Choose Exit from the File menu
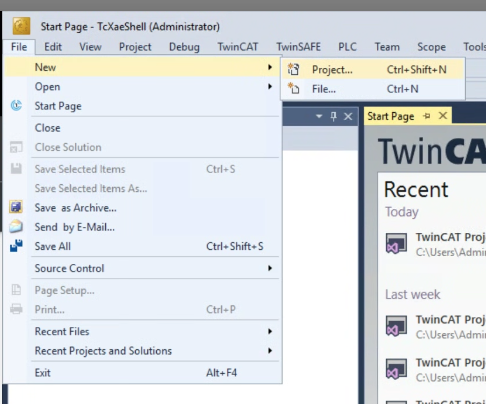The height and width of the screenshot is (404, 486). (x=143, y=373)
